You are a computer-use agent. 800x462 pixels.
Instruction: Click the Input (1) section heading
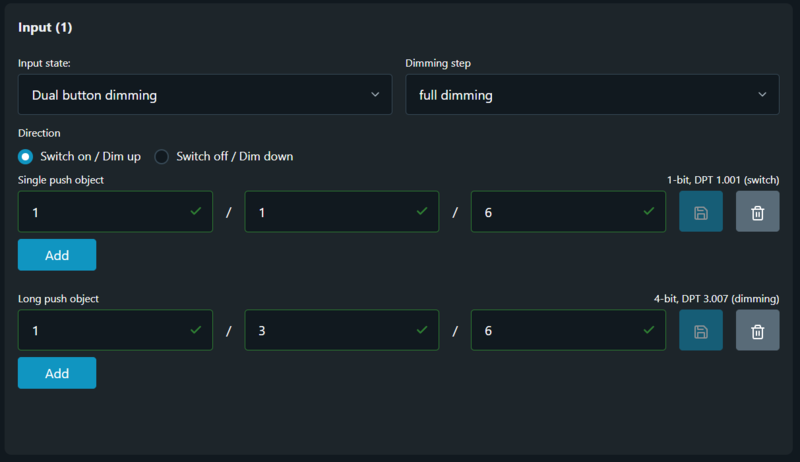coord(45,27)
